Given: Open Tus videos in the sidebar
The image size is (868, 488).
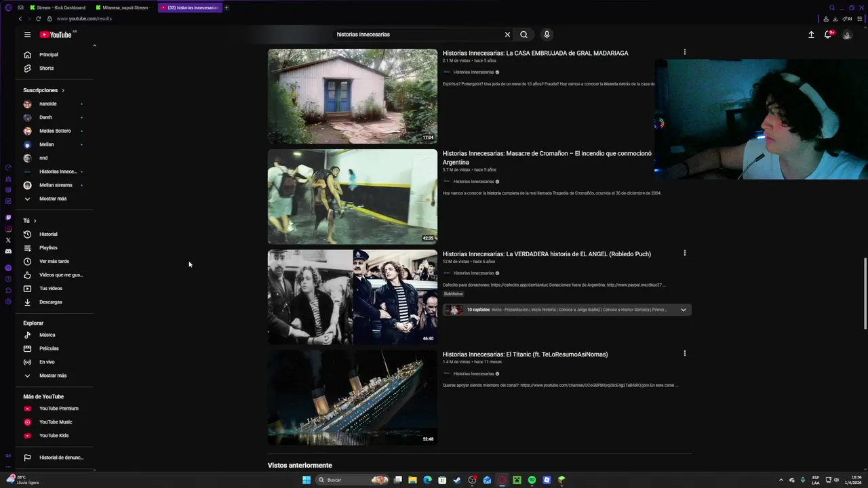Looking at the screenshot, I should tap(54, 289).
